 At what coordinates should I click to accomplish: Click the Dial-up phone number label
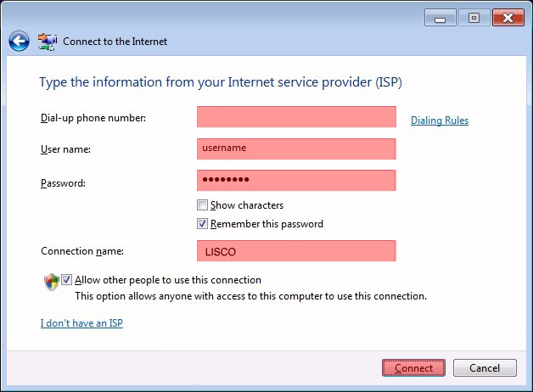pos(93,118)
